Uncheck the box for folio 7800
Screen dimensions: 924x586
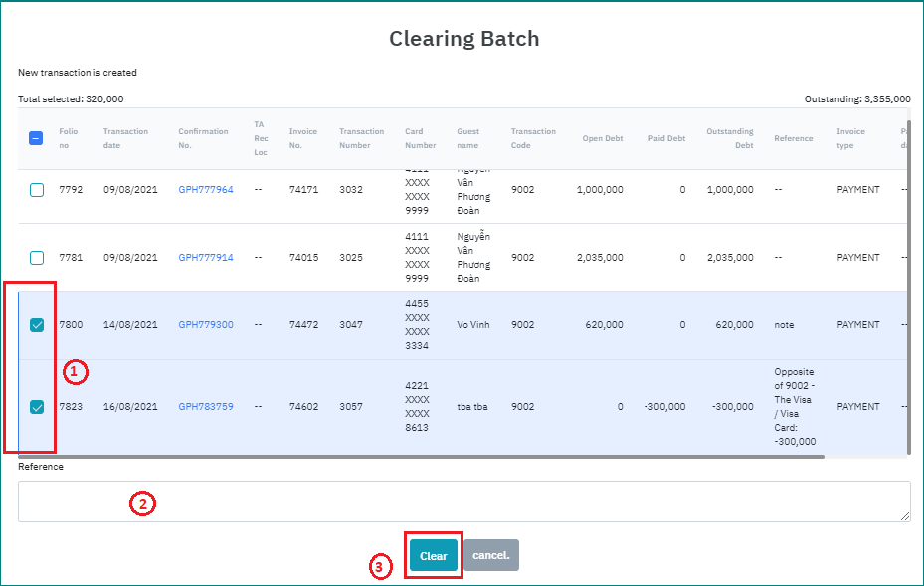36,325
